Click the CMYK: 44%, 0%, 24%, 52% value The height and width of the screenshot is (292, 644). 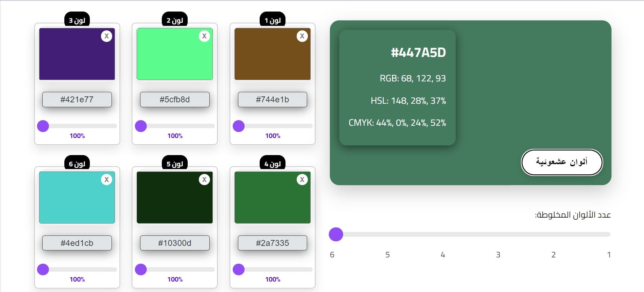pos(397,123)
